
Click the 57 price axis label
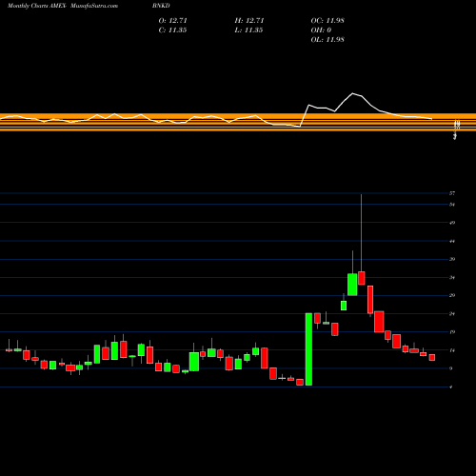452,193
